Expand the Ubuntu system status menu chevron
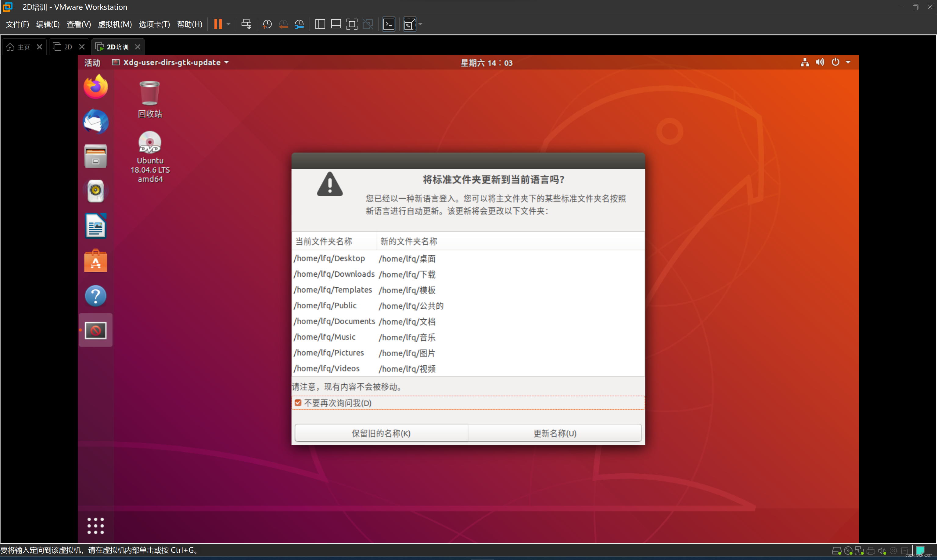Image resolution: width=937 pixels, height=560 pixels. [x=848, y=62]
